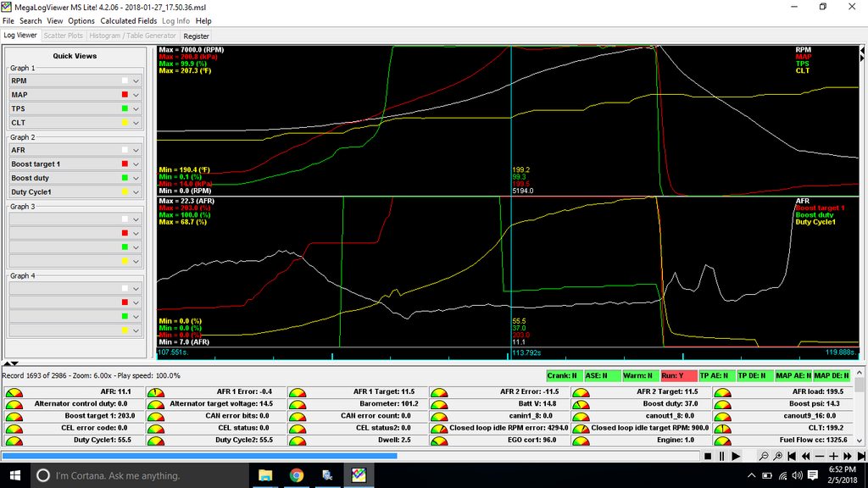Click the Crank: N status indicator

[x=564, y=375]
